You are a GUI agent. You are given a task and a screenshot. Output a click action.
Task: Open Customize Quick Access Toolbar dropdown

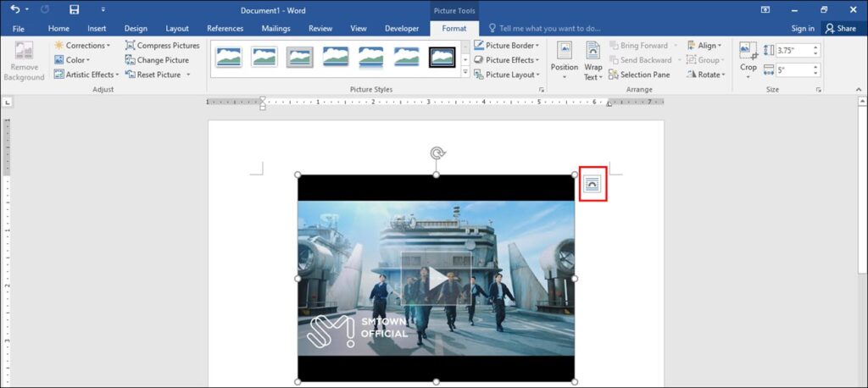[103, 10]
